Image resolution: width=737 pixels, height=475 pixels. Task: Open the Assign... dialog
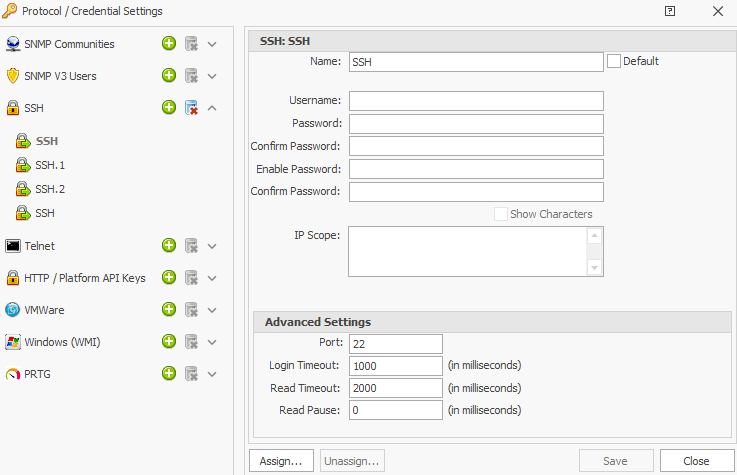point(282,461)
